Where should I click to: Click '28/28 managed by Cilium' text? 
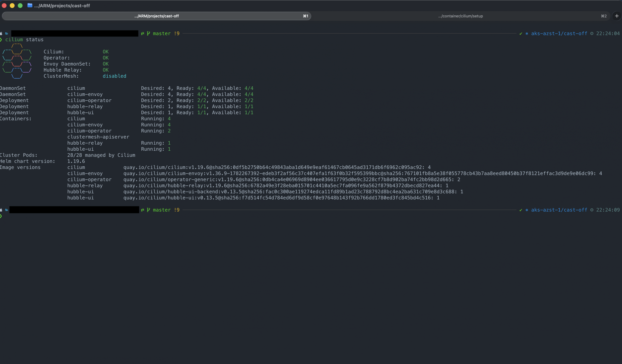pyautogui.click(x=101, y=155)
